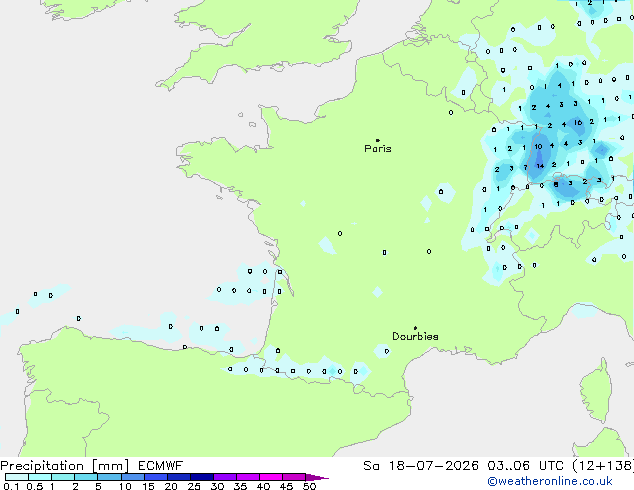Pick the 45–50 mm legend swatch

[294, 477]
